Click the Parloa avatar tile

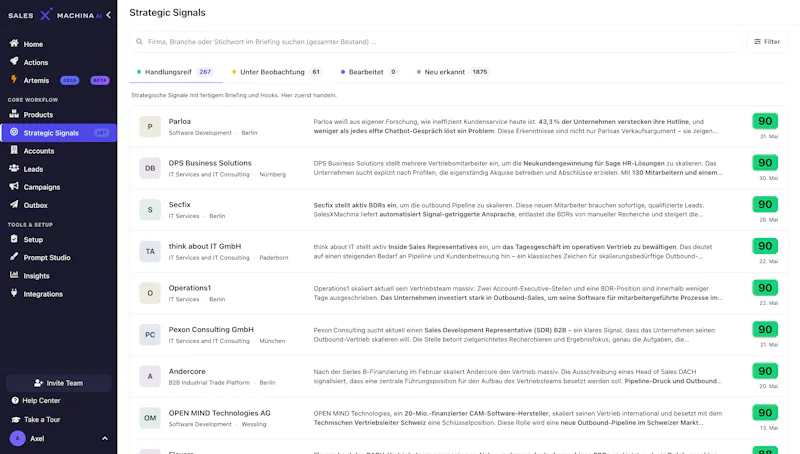[150, 127]
